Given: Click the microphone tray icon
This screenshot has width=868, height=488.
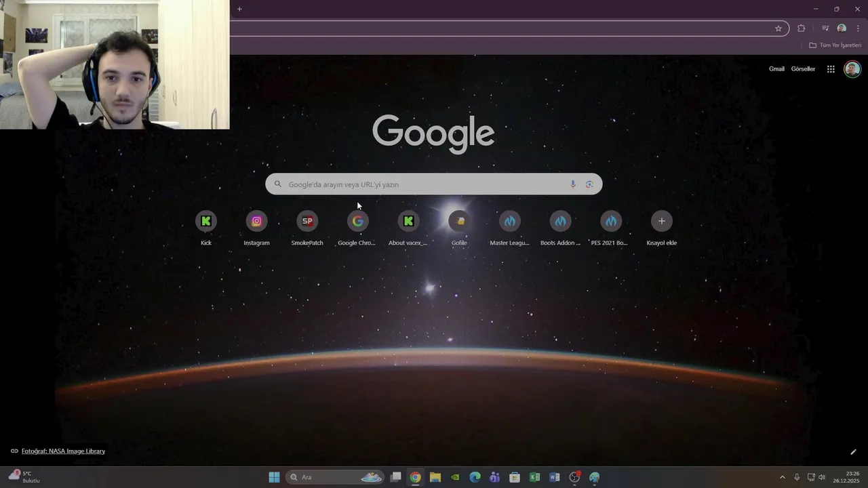Looking at the screenshot, I should 797,477.
